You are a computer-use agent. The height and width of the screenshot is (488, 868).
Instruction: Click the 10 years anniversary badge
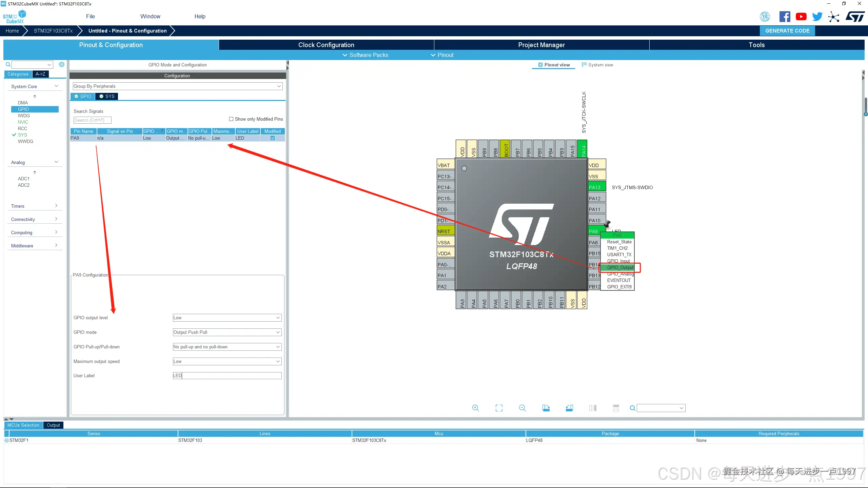tap(765, 17)
